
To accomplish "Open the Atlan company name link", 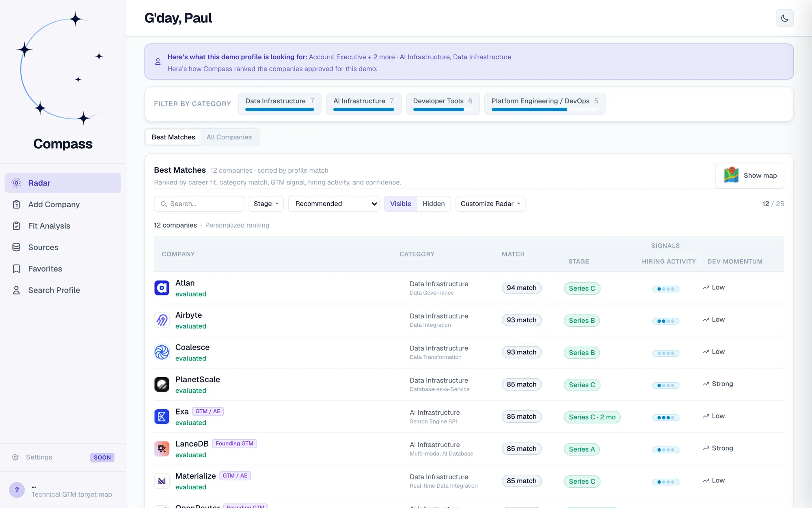I will 185,283.
